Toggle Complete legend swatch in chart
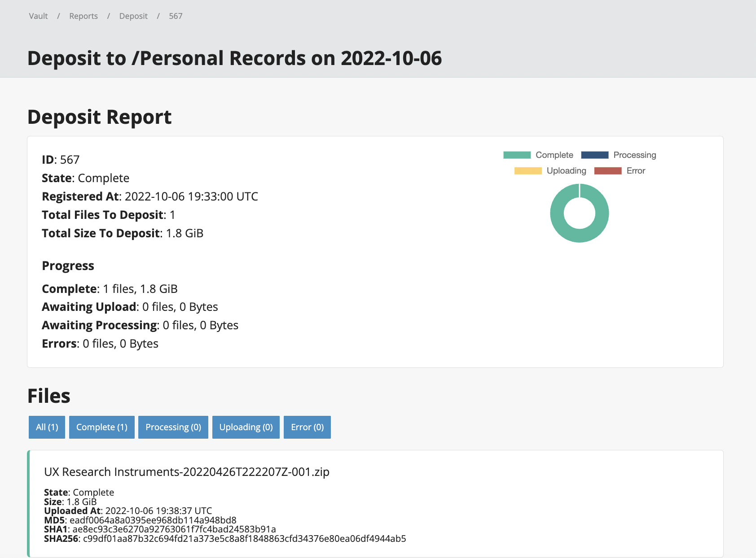756x558 pixels. pos(517,155)
